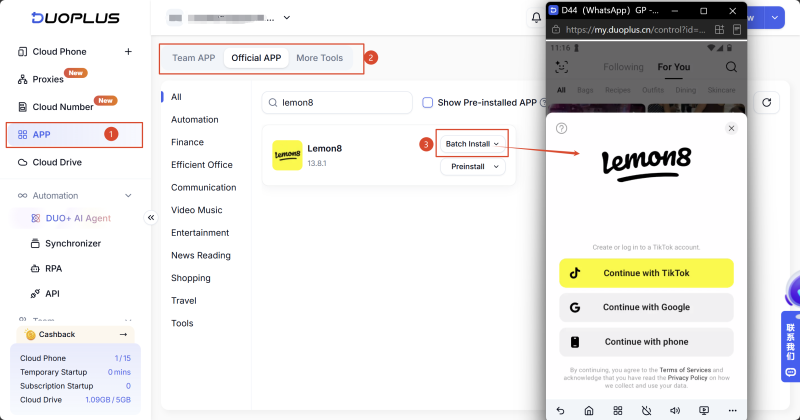Tap the screen cast icon in phone toolbar
This screenshot has width=800, height=420.
pyautogui.click(x=704, y=411)
